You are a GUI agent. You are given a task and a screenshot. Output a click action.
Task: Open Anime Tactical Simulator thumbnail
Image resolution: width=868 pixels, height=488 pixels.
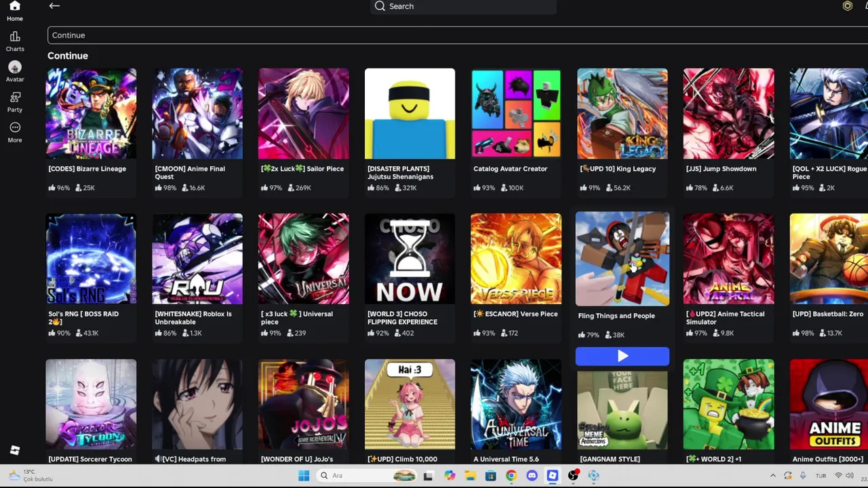[728, 259]
